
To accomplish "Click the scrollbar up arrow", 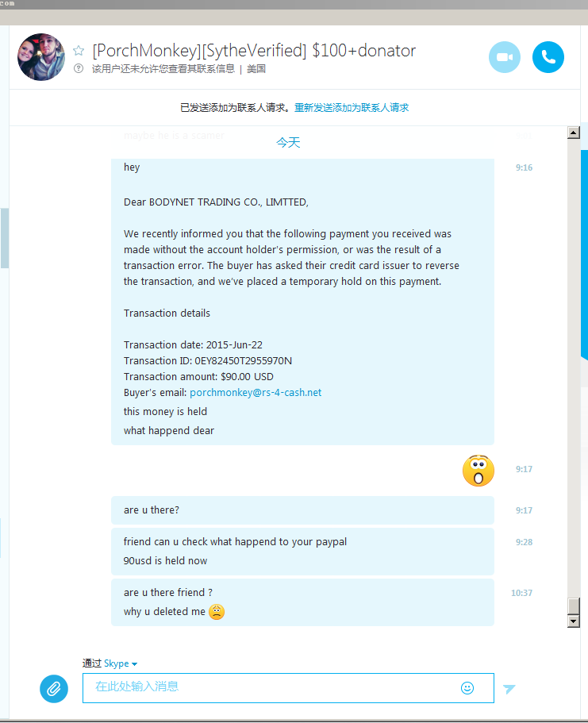I will tap(573, 133).
